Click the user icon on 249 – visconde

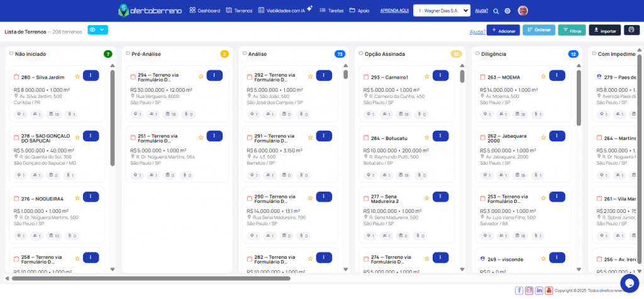click(482, 259)
